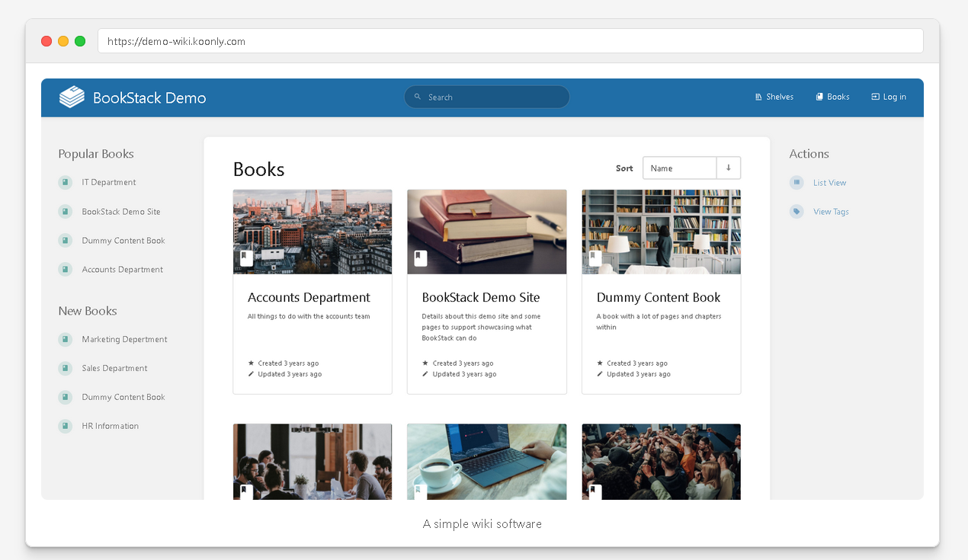Click 'A book with a lot of pages' description
The height and width of the screenshot is (560, 968).
(659, 322)
